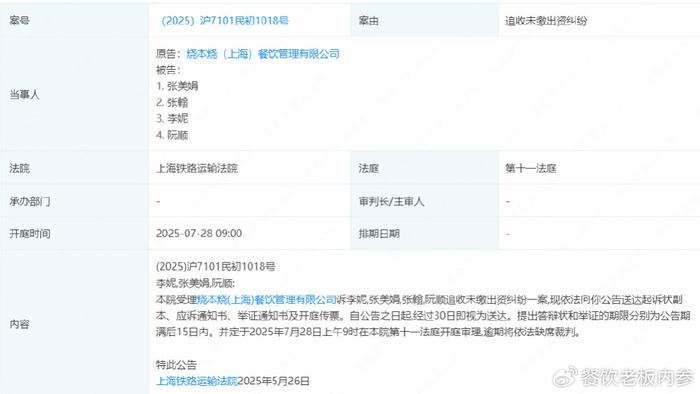Select defendant entry 4. 阮顺
700x394 pixels.
[x=172, y=135]
